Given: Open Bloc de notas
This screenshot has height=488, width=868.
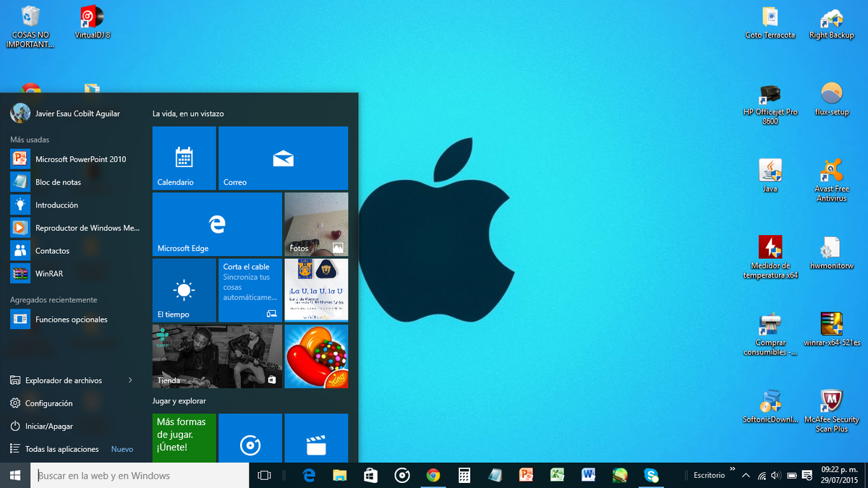Looking at the screenshot, I should [75, 182].
